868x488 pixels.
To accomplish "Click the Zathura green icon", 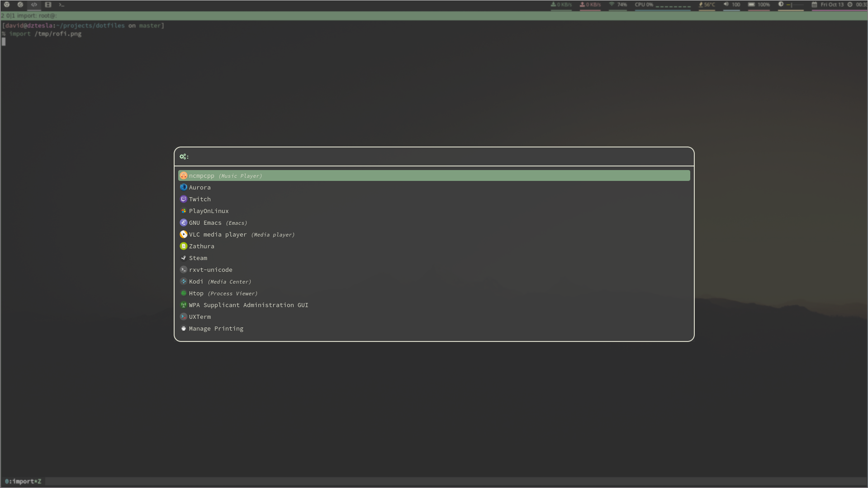I will tap(183, 246).
